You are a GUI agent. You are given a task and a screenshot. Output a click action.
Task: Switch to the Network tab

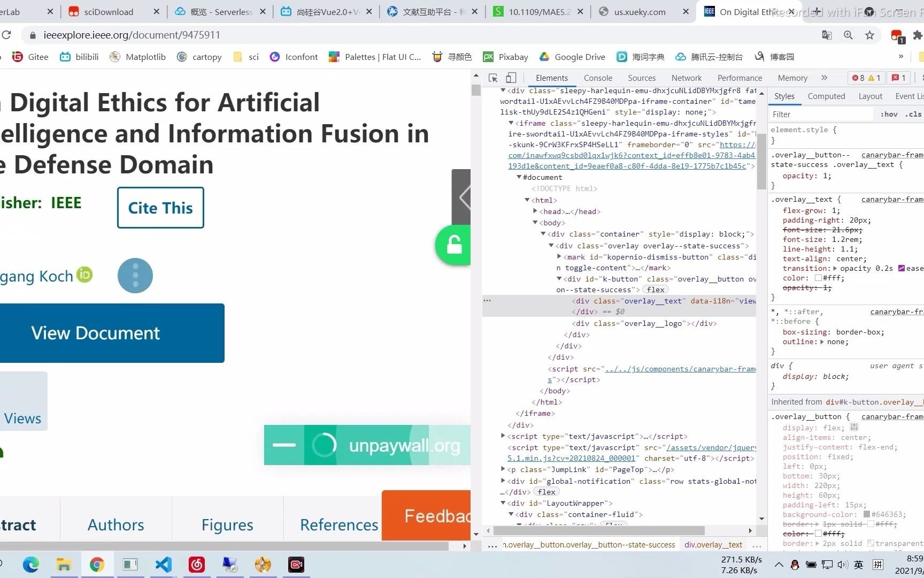(x=687, y=78)
